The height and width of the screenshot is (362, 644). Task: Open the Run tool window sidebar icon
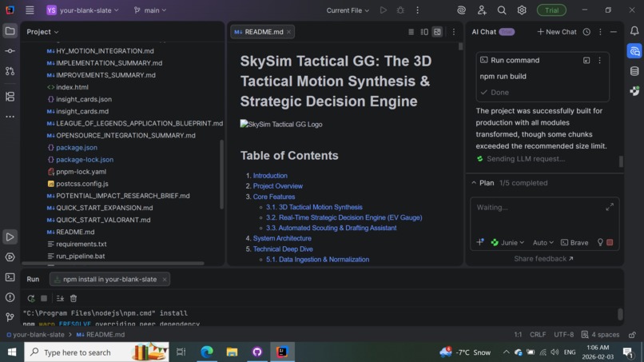pyautogui.click(x=10, y=237)
